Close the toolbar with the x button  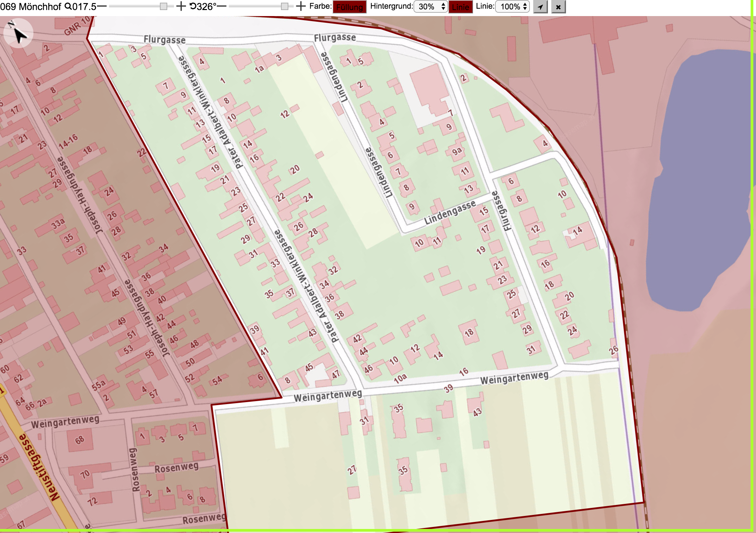pyautogui.click(x=558, y=7)
